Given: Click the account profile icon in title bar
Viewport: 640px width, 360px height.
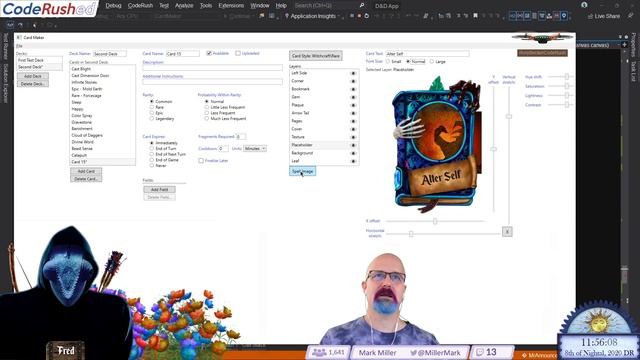Looking at the screenshot, I should click(x=584, y=5).
